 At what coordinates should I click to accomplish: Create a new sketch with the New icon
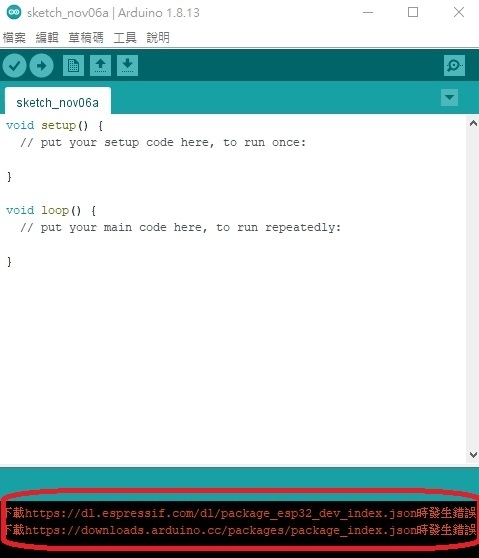73,65
